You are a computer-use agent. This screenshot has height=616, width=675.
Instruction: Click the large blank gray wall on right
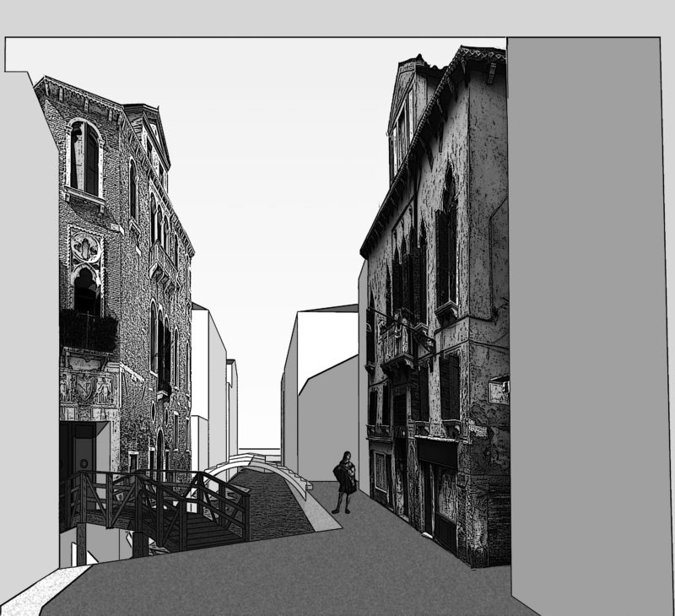pos(591,321)
